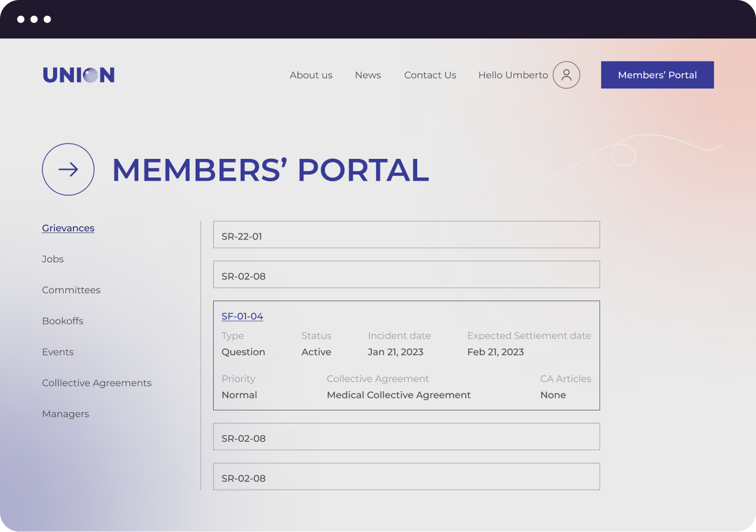Go to the News section

click(x=368, y=75)
